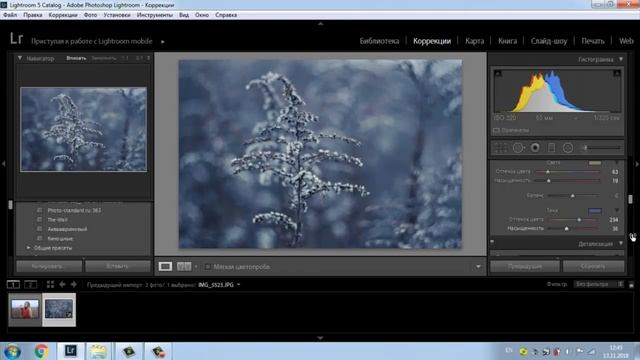
Task: Open File Explorer from taskbar
Action: point(98,351)
